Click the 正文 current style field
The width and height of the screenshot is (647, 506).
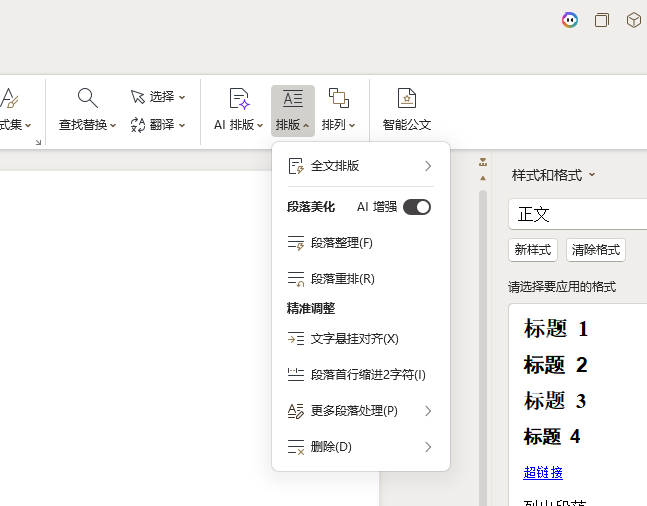(578, 214)
